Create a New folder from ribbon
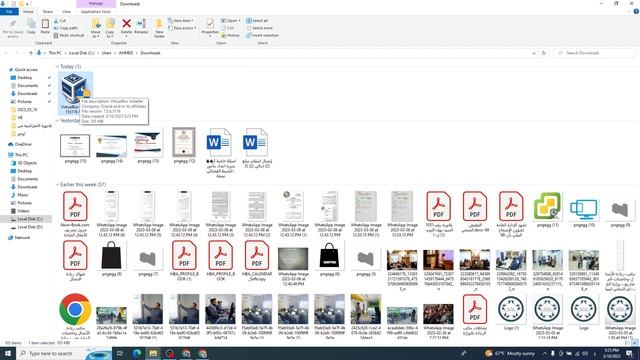Screen dimensions: 640x360 159,28
